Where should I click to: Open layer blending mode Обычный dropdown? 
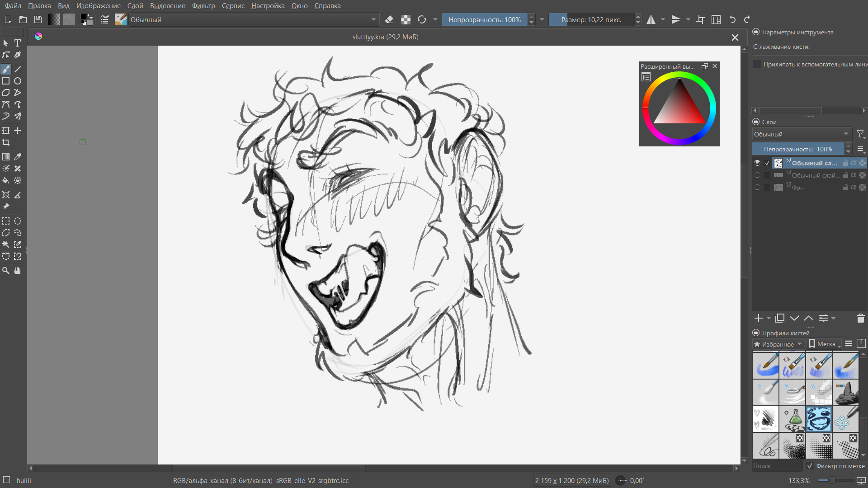point(801,134)
